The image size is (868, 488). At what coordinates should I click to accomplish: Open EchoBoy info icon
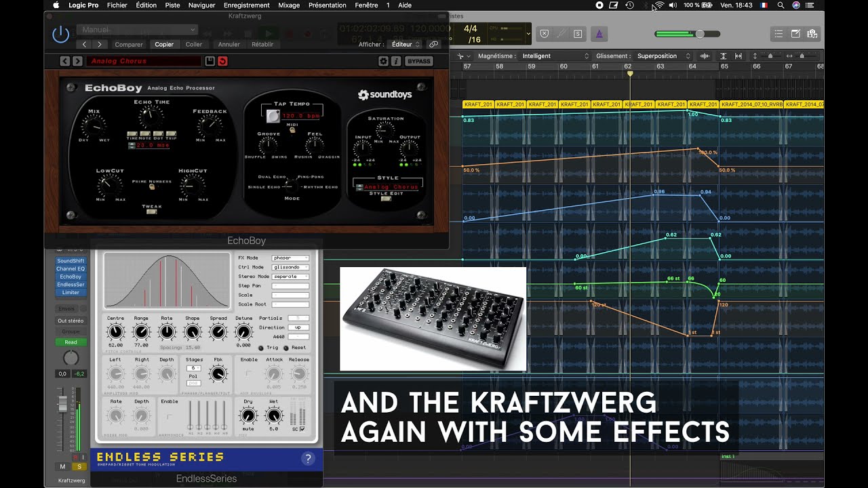(395, 61)
